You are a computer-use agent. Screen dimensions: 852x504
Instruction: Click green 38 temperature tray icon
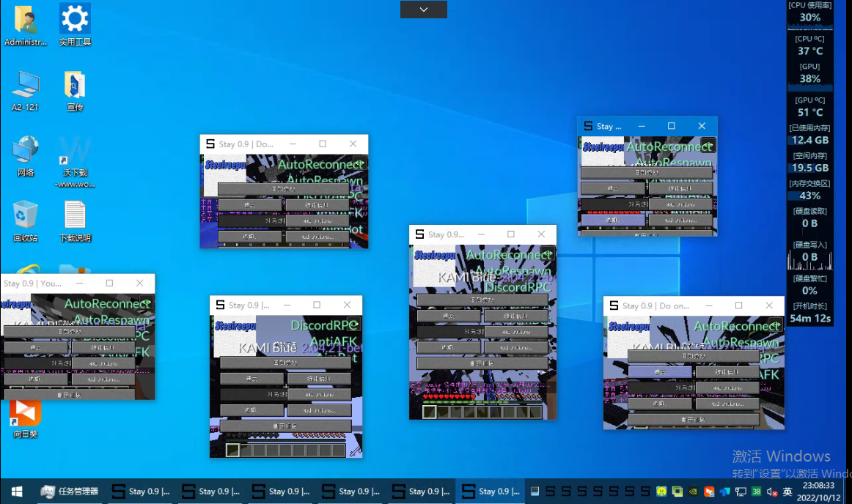click(x=757, y=492)
